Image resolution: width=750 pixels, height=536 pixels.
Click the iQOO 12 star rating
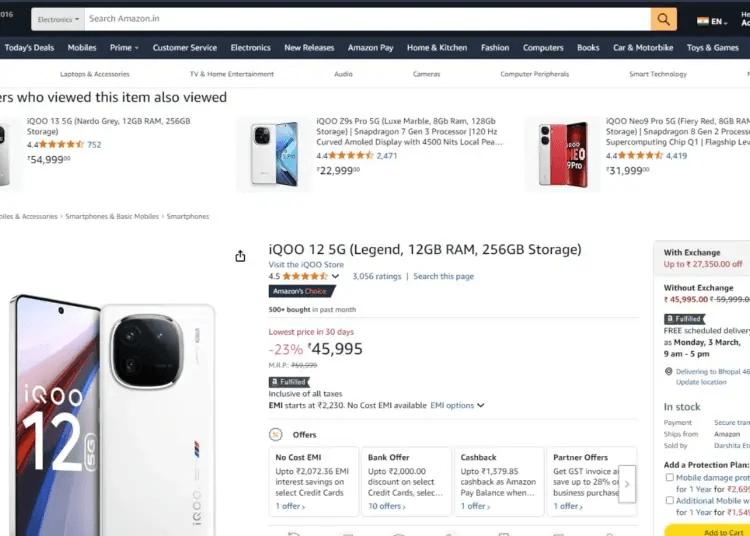tap(304, 276)
